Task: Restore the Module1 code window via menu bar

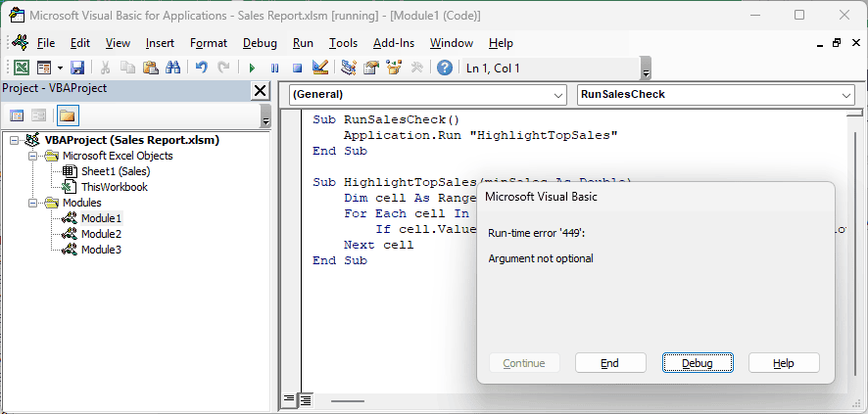Action: point(837,42)
